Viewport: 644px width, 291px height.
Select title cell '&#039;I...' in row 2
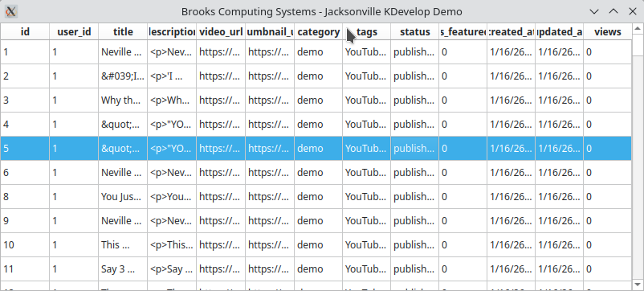click(123, 76)
